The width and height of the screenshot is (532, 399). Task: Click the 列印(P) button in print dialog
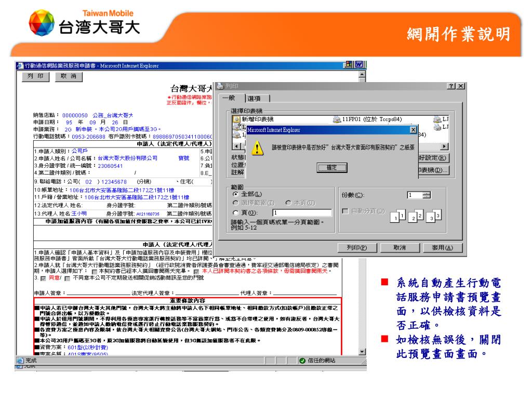click(357, 248)
